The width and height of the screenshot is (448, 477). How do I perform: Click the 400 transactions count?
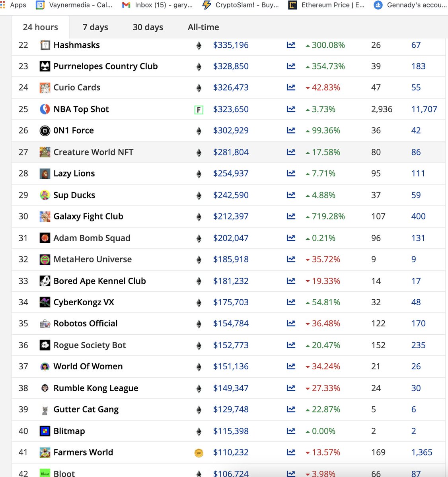(418, 217)
